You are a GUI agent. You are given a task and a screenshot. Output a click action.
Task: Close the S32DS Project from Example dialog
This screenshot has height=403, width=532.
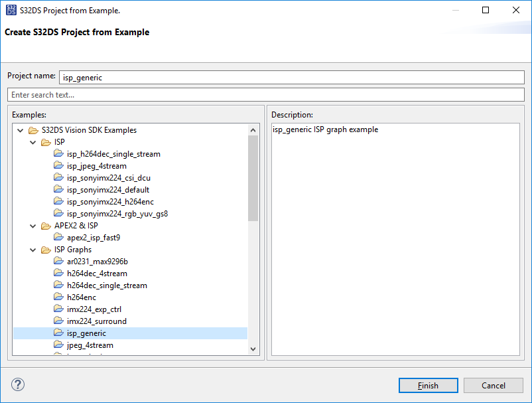click(515, 10)
